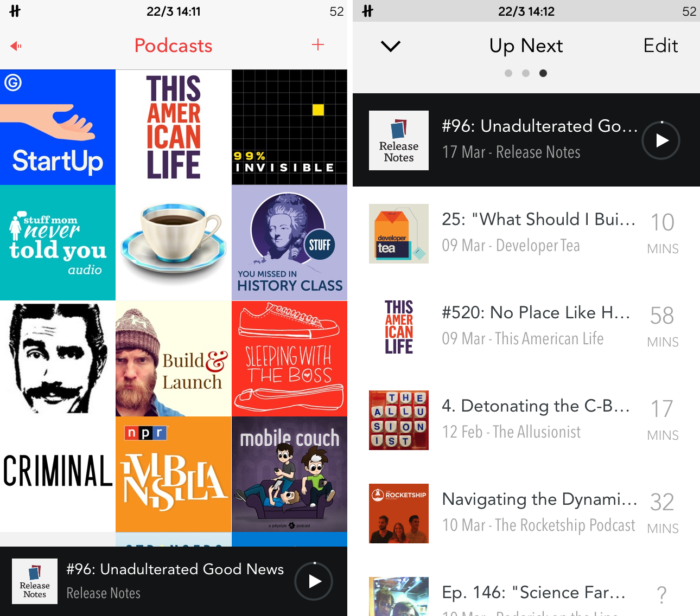Collapse Up Next using the down chevron

click(390, 47)
